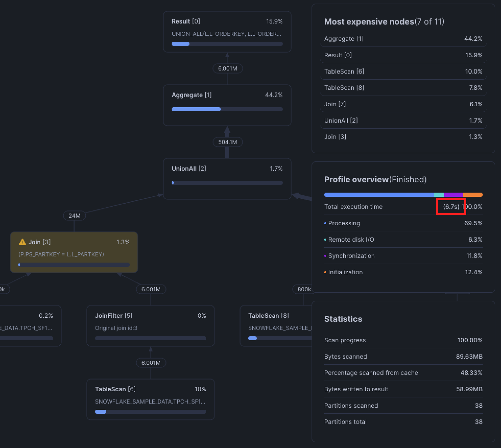
Task: Click the Statistics panel header
Action: coord(343,319)
